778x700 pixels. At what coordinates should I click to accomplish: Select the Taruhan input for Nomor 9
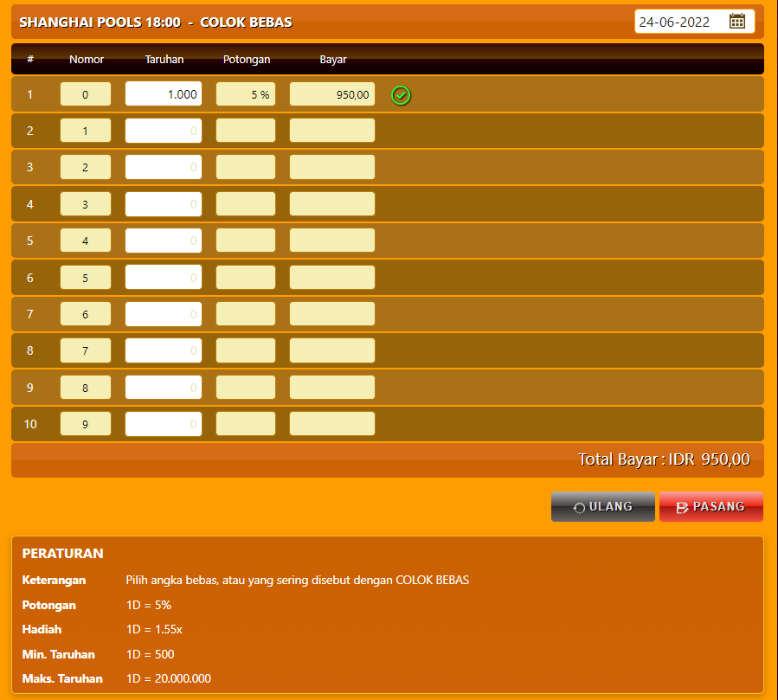click(164, 424)
